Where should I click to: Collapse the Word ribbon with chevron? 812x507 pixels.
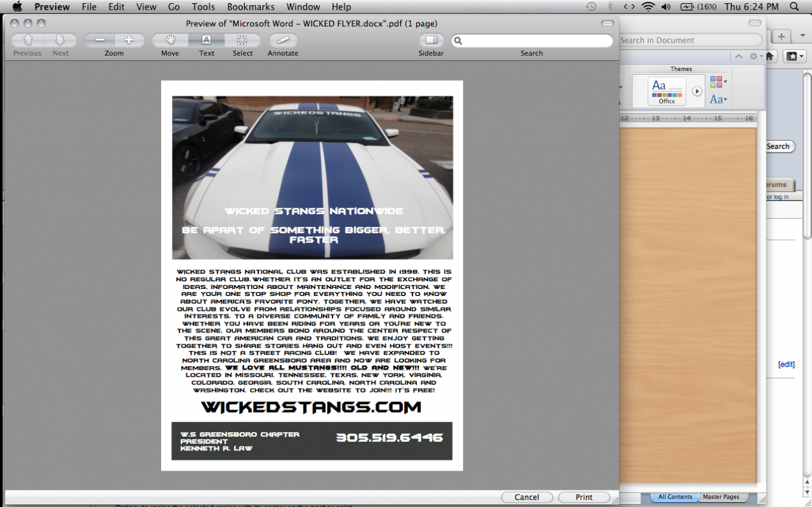[x=738, y=56]
